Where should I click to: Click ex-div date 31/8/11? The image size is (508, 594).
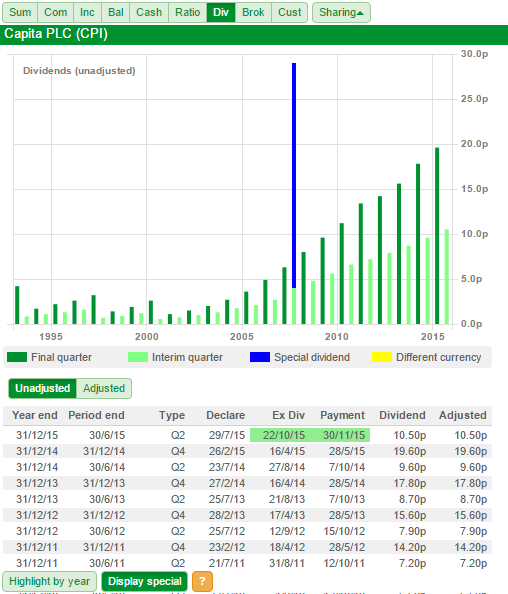(x=287, y=563)
